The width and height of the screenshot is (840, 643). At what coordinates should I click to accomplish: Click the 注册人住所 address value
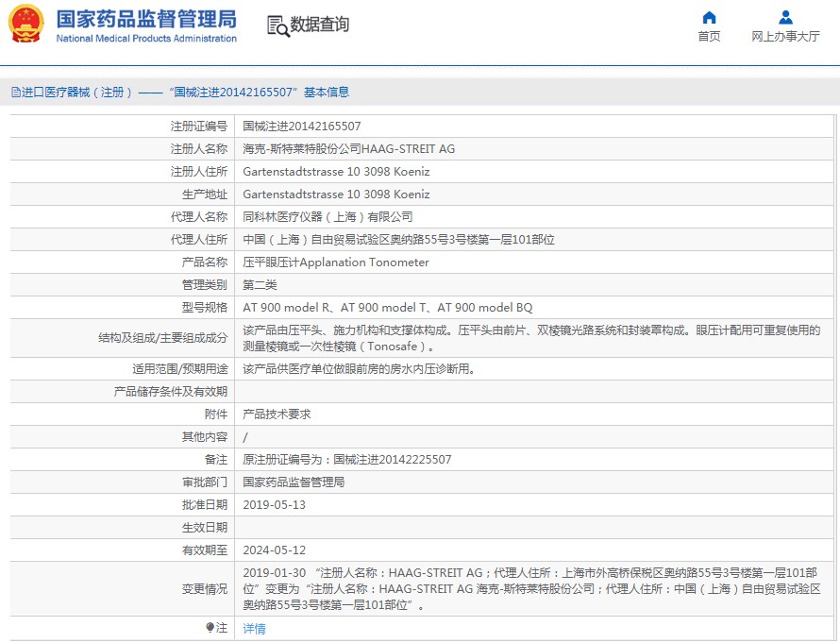336,172
